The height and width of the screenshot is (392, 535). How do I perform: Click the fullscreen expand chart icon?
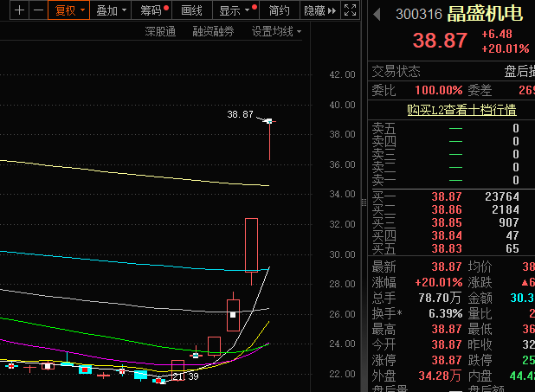coord(350,10)
